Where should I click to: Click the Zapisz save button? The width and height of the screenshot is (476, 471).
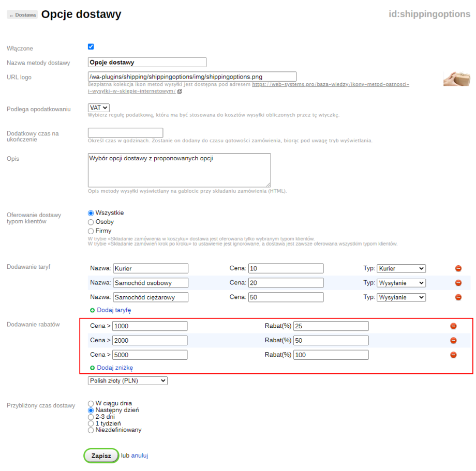click(101, 456)
